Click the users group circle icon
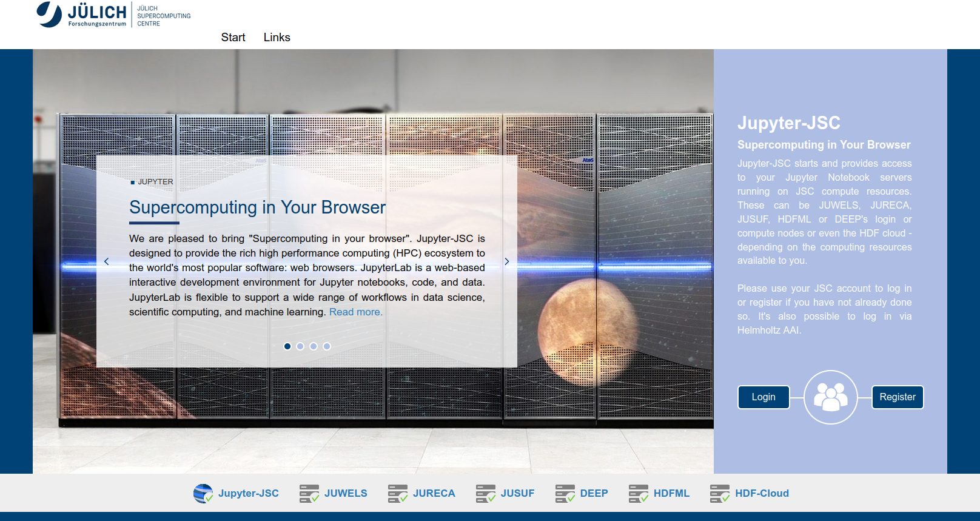 (831, 397)
